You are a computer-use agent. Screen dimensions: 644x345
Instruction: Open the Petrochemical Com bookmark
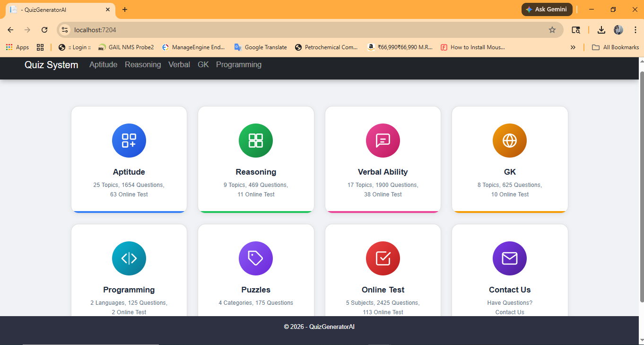(326, 47)
